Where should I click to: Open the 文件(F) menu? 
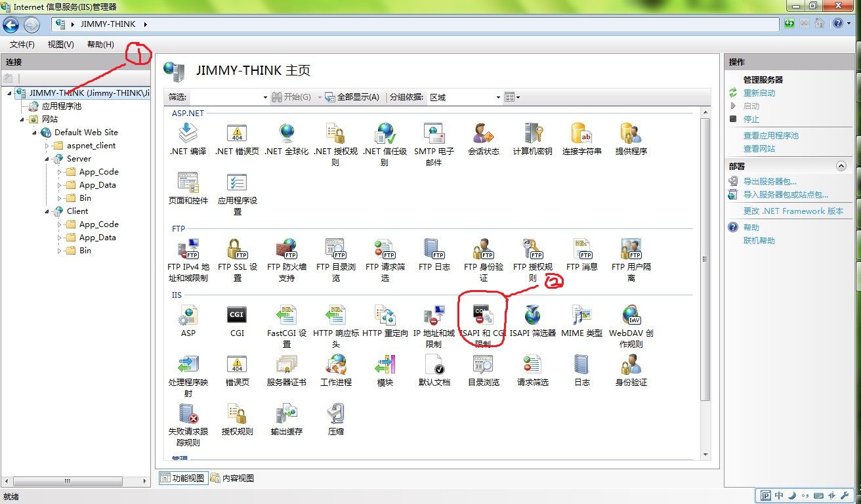(22, 45)
